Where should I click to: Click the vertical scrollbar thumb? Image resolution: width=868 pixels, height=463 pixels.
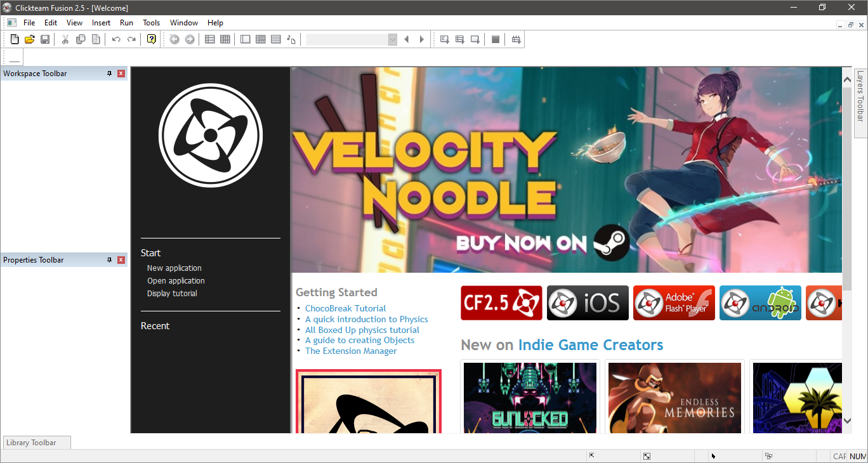click(x=847, y=189)
